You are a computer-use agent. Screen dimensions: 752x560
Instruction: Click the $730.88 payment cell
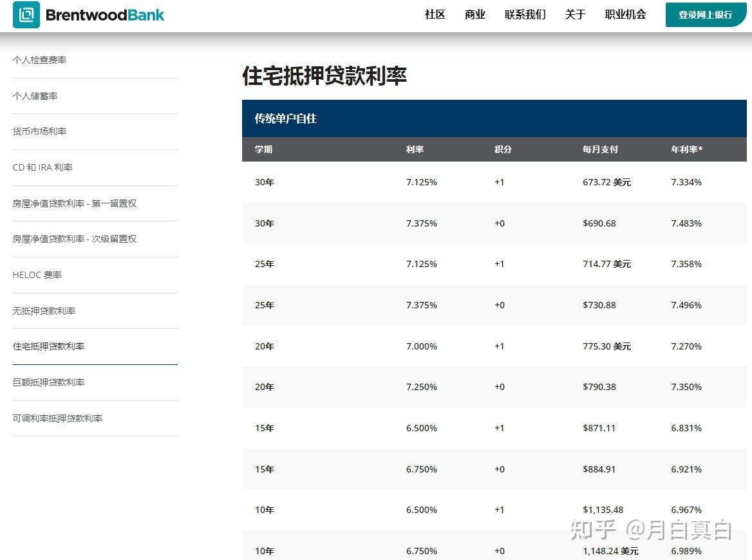click(x=599, y=305)
